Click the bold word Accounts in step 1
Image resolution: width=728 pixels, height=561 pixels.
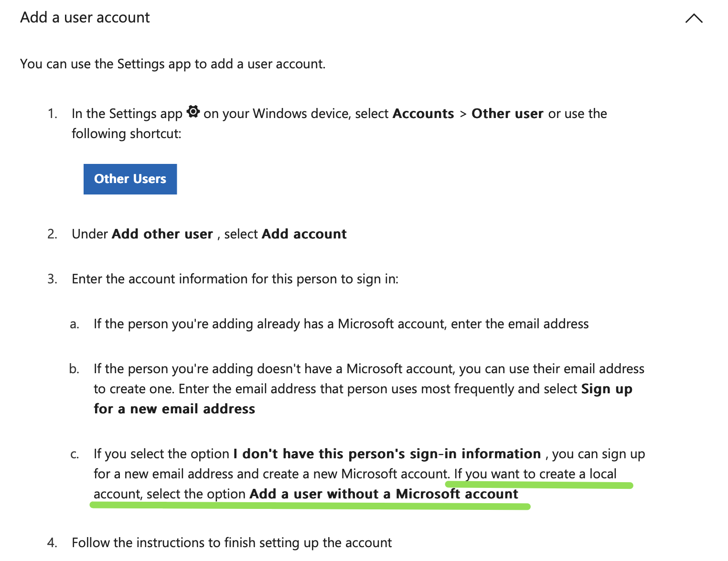point(423,114)
